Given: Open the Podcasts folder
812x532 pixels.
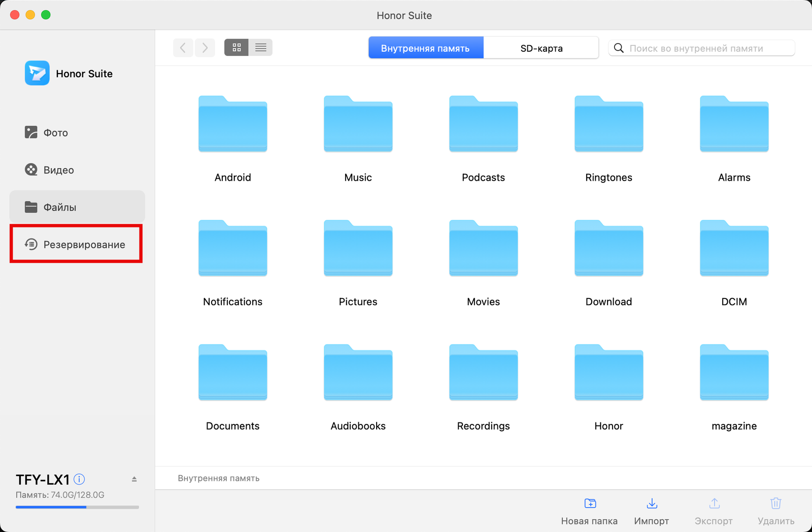Looking at the screenshot, I should [483, 124].
